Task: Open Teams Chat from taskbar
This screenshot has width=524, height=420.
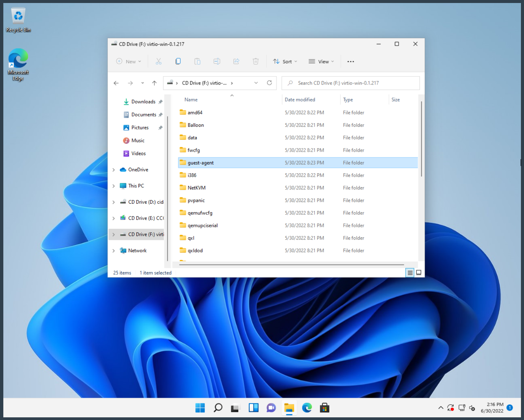Action: (271, 408)
